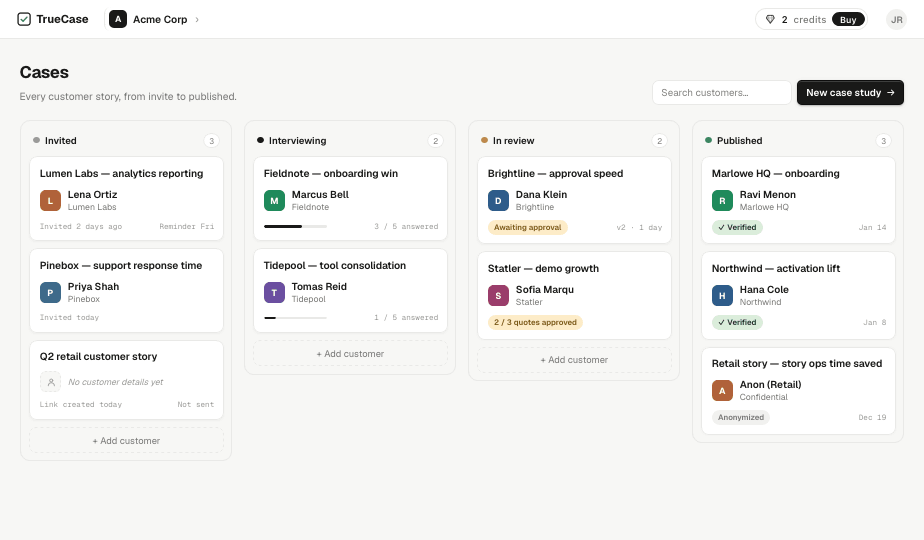
Task: Click the Tidepool interview progress bar
Action: coord(295,318)
